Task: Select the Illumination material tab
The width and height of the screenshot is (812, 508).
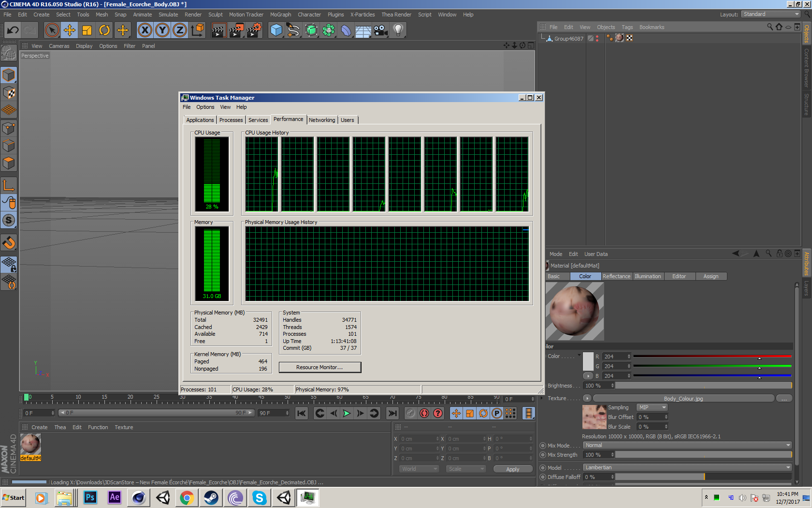Action: coord(648,276)
